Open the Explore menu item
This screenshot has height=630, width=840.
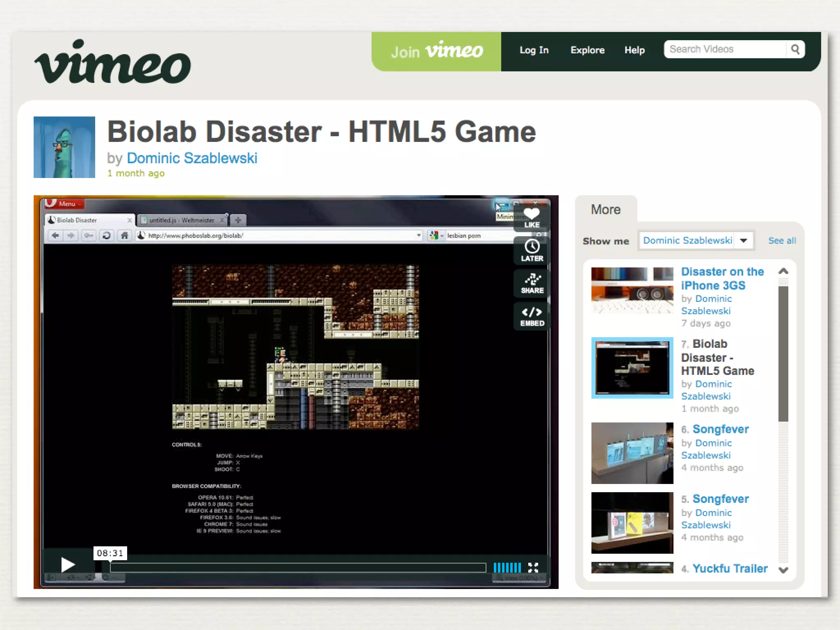tap(587, 50)
